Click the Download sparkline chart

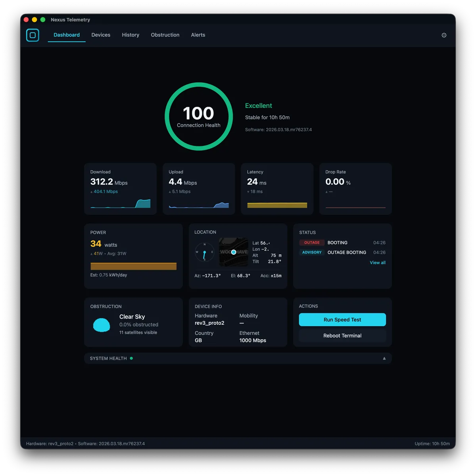tap(120, 204)
